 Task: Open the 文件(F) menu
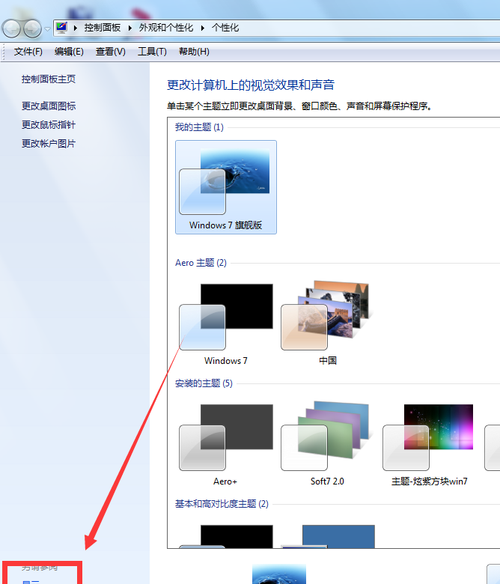(28, 51)
